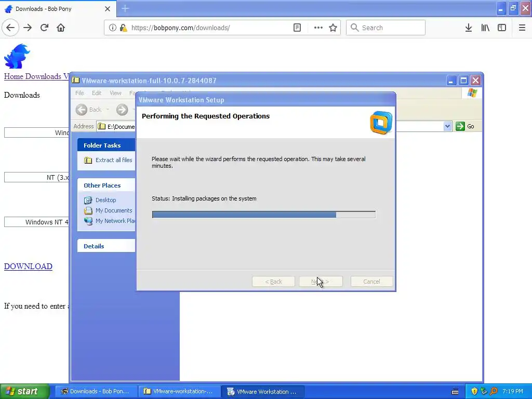532x399 pixels.
Task: Open Back history dropdown in folder window
Action: pyautogui.click(x=108, y=110)
